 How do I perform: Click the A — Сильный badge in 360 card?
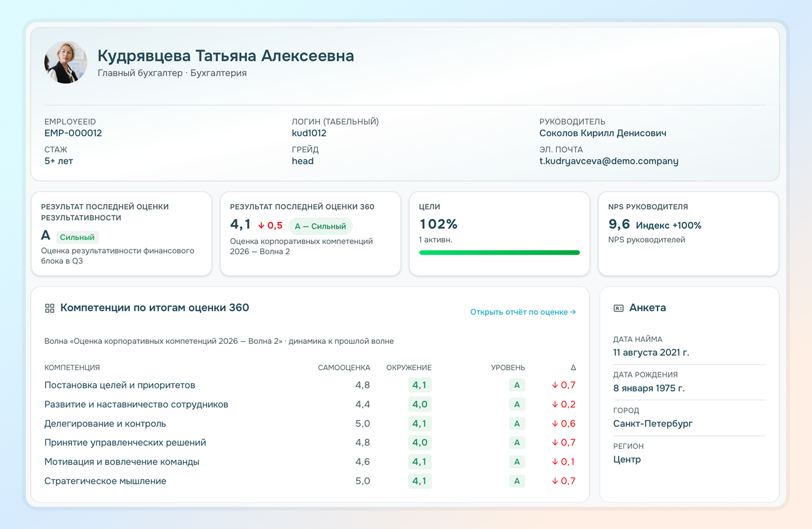[320, 226]
